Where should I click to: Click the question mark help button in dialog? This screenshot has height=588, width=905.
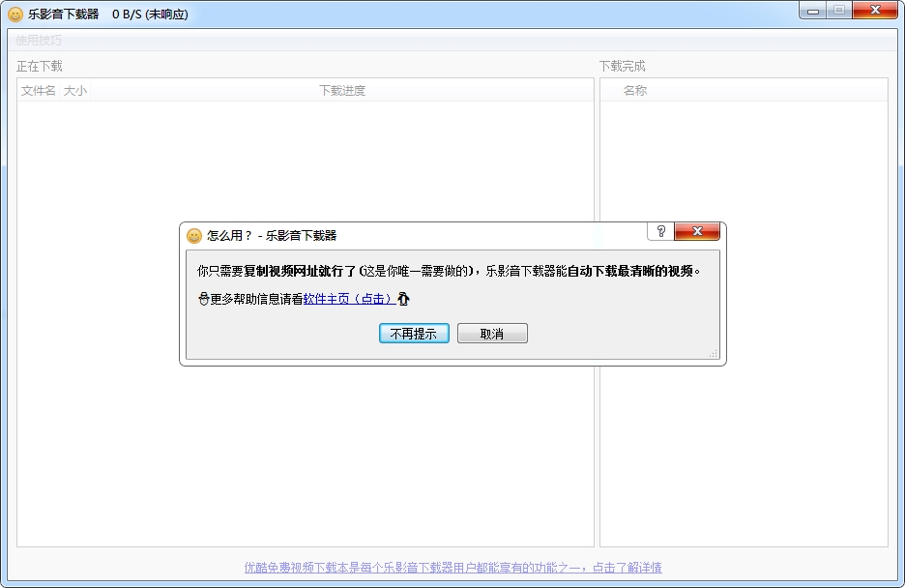(x=660, y=231)
